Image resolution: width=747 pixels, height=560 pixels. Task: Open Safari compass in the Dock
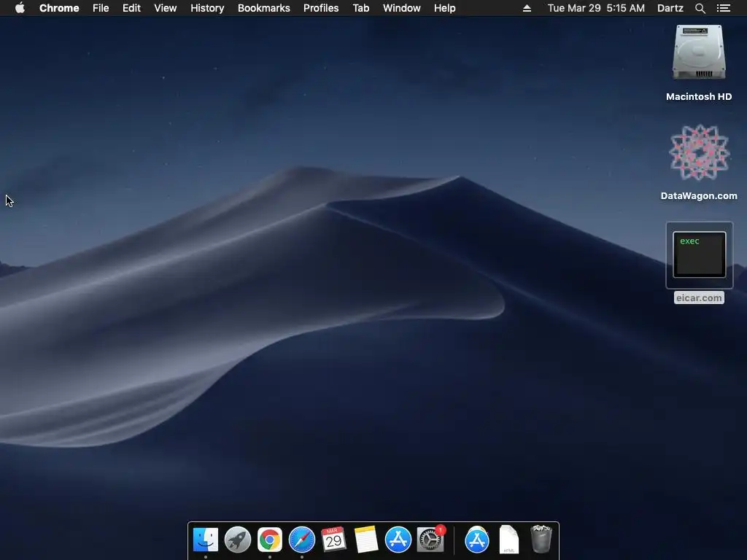pos(302,540)
